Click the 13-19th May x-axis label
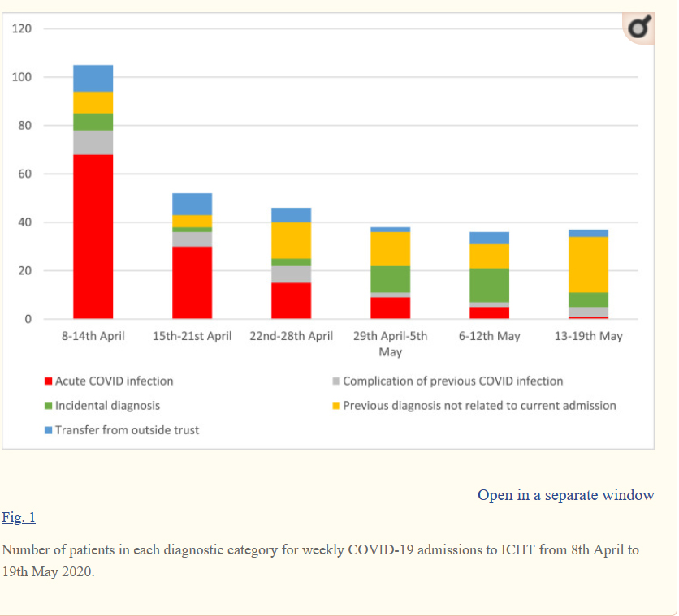This screenshot has width=679, height=616. click(588, 336)
